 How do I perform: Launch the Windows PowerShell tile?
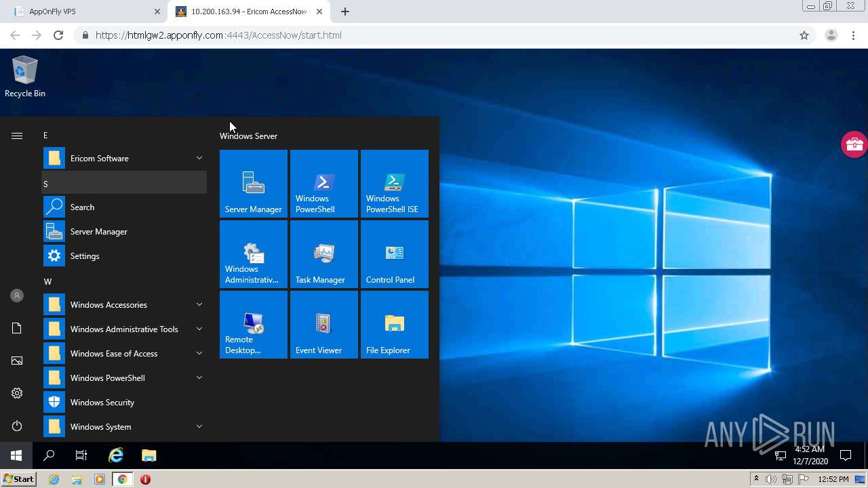pyautogui.click(x=324, y=184)
